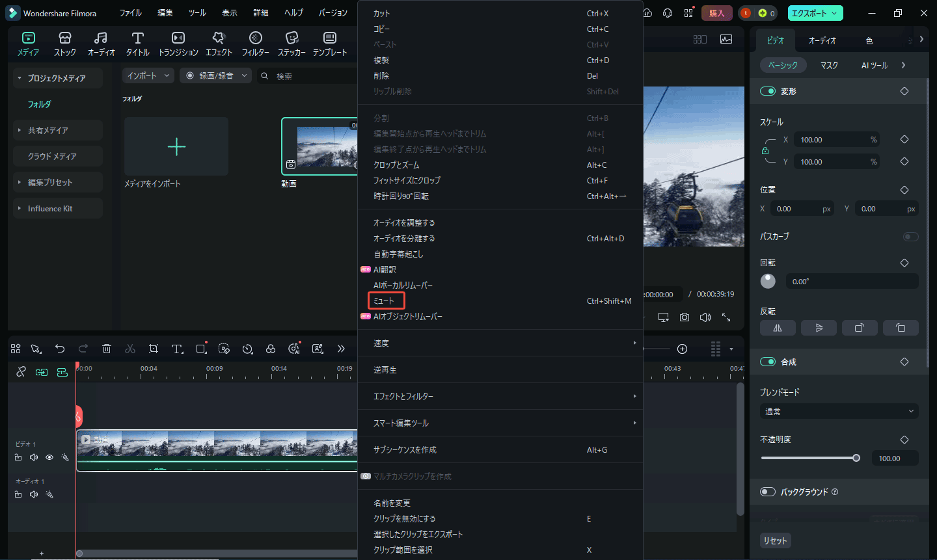937x560 pixels.
Task: Lock the ビデオ 1 track
Action: tap(18, 457)
